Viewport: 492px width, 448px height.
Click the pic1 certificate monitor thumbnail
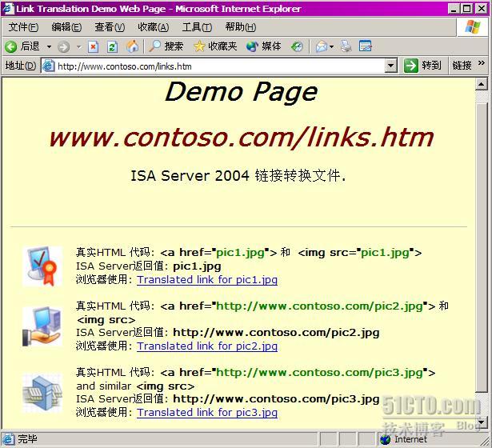[42, 266]
